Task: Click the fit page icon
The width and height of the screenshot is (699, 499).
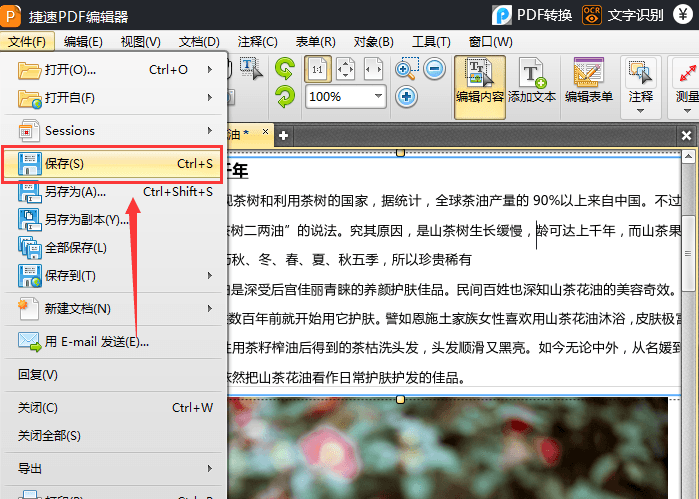Action: pyautogui.click(x=345, y=69)
